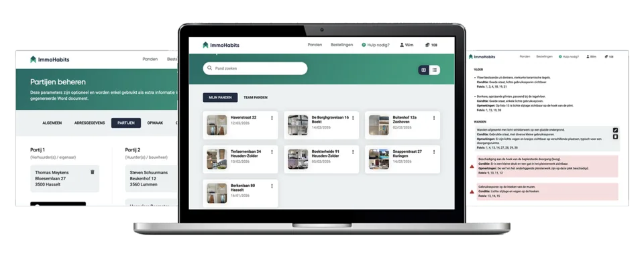This screenshot has height=264, width=644.
Task: Open the Buitenhof 12a Zonhoven thumbnail
Action: point(378,125)
